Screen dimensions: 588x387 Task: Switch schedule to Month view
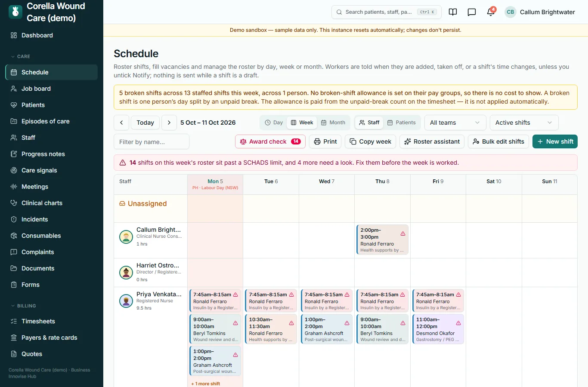333,123
